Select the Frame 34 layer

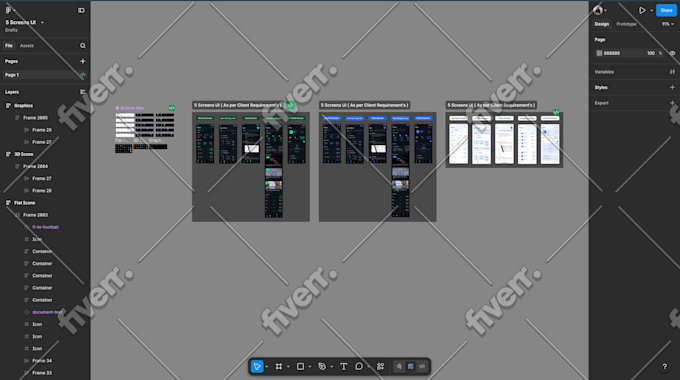[42, 360]
